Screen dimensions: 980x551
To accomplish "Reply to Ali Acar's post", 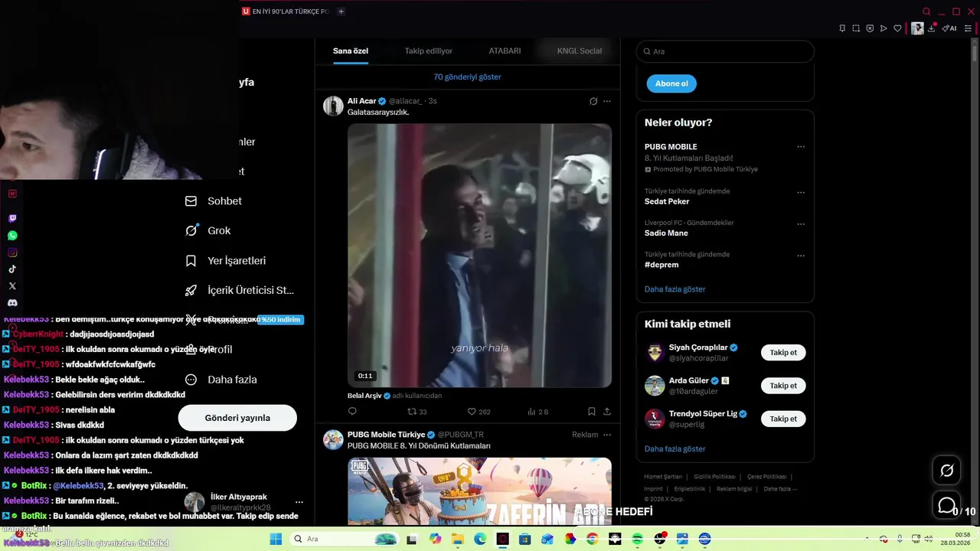I will (352, 412).
